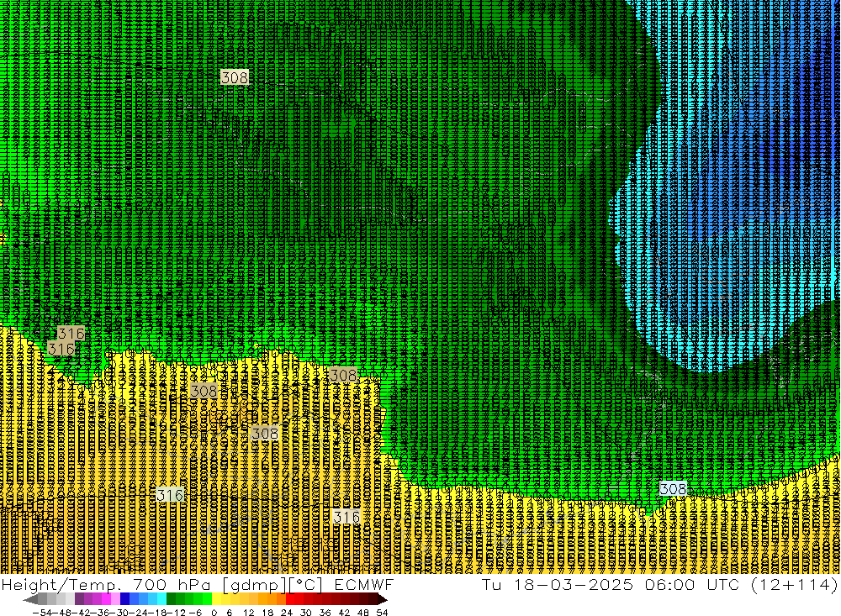Image resolution: width=841 pixels, height=616 pixels.
Task: Click the 316 label with pale green background
Action: tap(170, 495)
